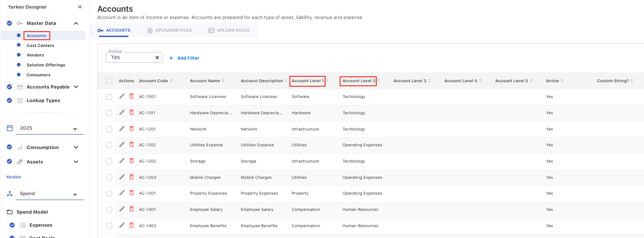Image resolution: width=644 pixels, height=238 pixels.
Task: Click the edit pencil for Employee Salary
Action: pyautogui.click(x=122, y=209)
